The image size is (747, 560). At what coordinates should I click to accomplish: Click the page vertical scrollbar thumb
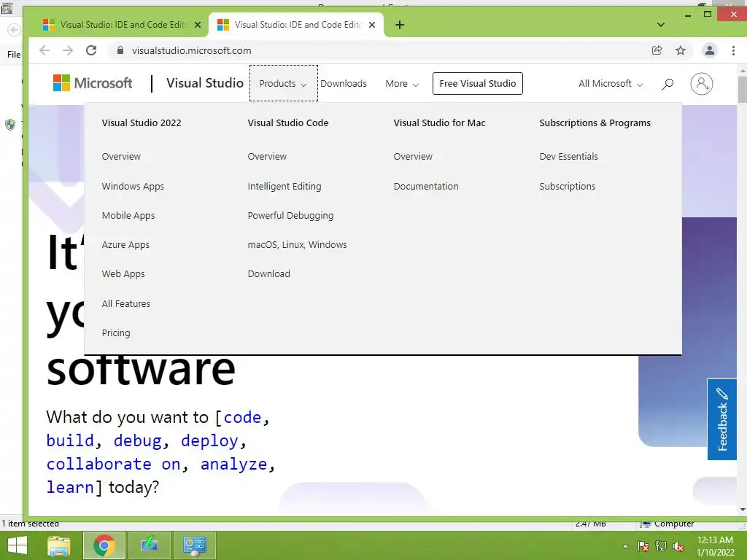click(742, 89)
